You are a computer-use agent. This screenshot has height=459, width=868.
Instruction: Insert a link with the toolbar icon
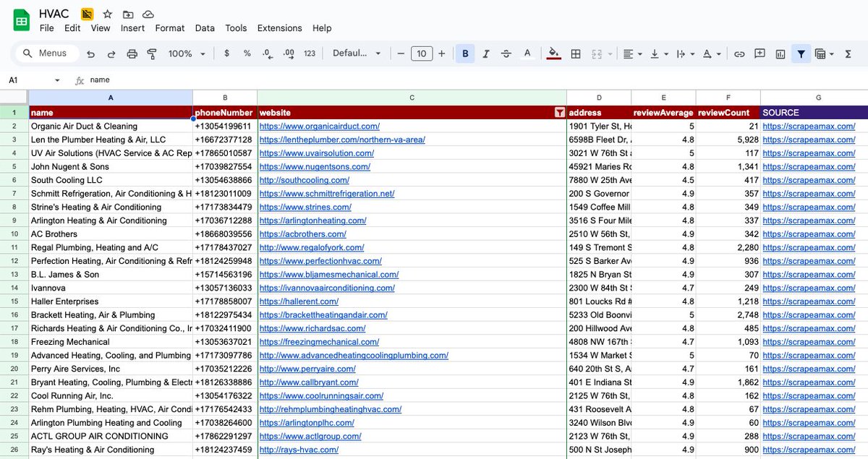click(x=739, y=53)
